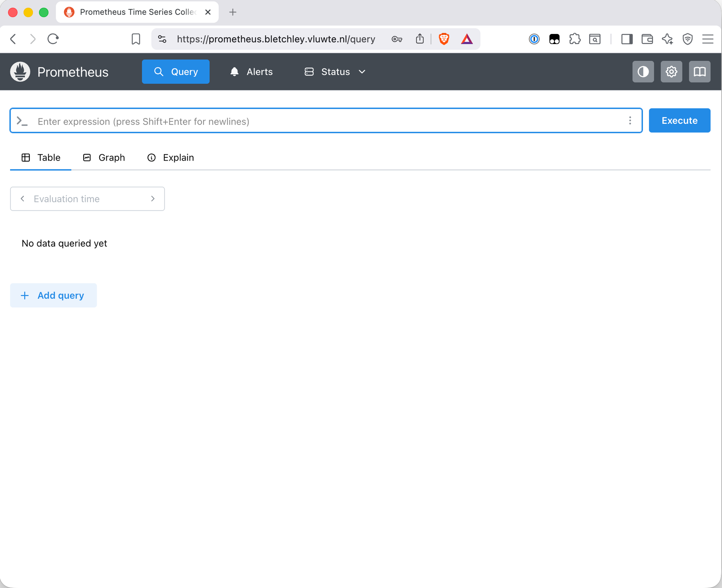Step the evaluation time backward
Viewport: 722px width, 588px height.
(22, 199)
